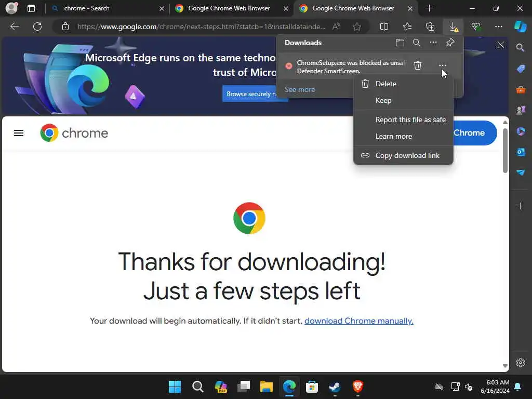
Task: Open File Explorer from taskbar
Action: pyautogui.click(x=267, y=387)
